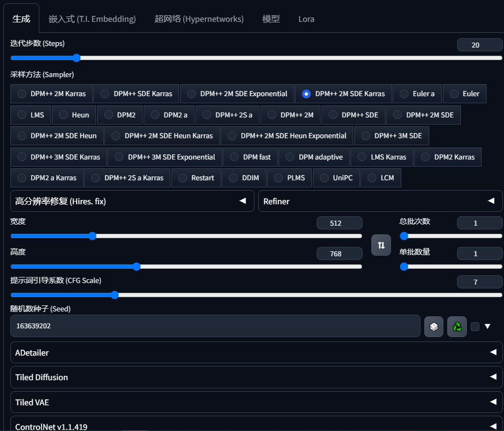The width and height of the screenshot is (504, 431).
Task: Switch to the 生成 tab
Action: pos(21,19)
